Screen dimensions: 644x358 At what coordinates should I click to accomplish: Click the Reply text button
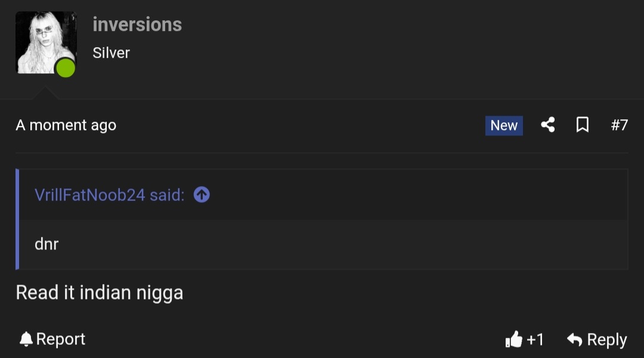607,340
